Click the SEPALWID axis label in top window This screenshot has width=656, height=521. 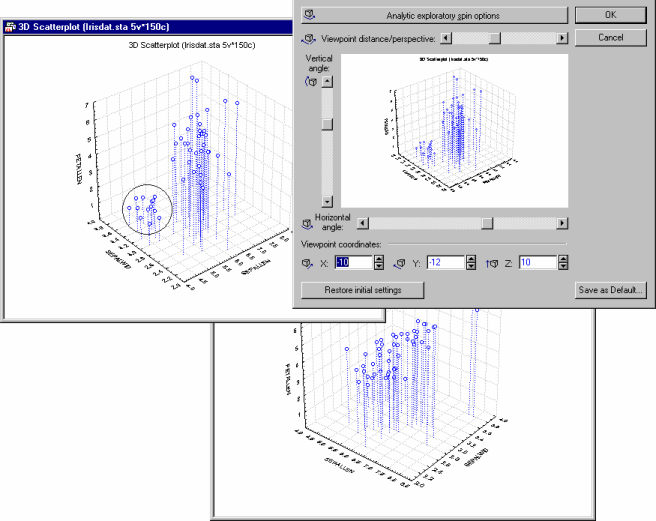click(x=118, y=260)
